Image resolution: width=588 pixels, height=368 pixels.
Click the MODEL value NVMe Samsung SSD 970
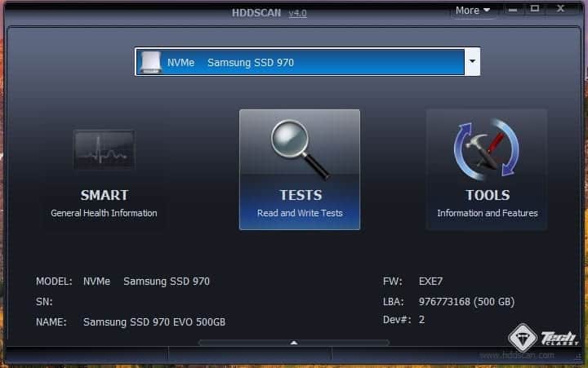point(146,282)
